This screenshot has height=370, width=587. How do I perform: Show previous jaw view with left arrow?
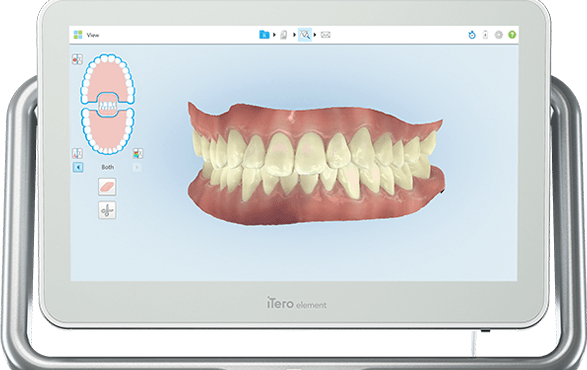point(78,167)
